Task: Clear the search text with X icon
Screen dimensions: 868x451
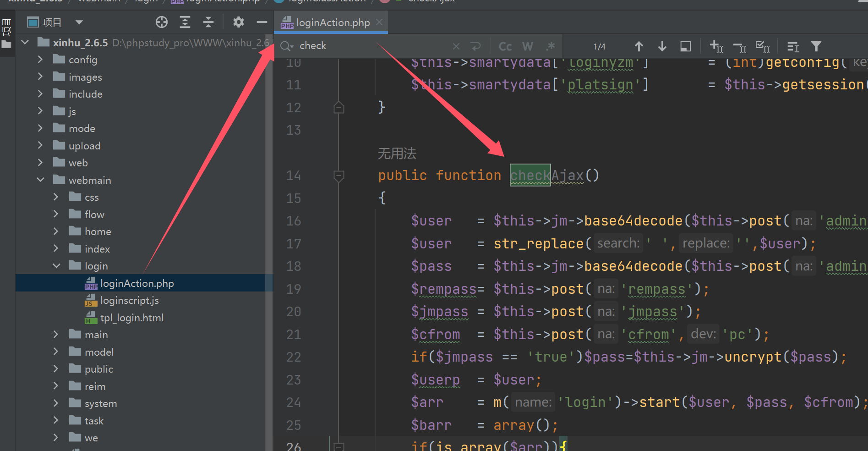Action: pyautogui.click(x=456, y=46)
